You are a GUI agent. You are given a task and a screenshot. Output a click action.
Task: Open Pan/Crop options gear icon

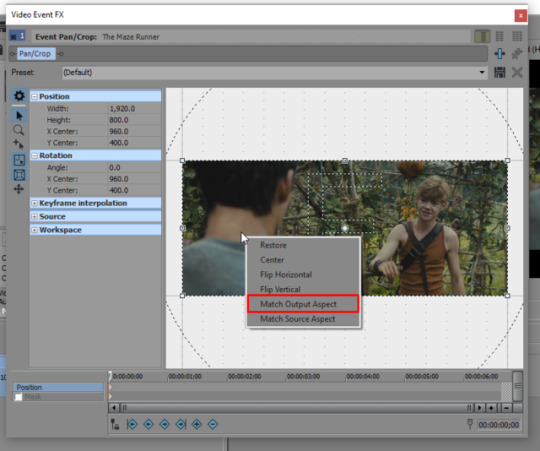click(19, 96)
